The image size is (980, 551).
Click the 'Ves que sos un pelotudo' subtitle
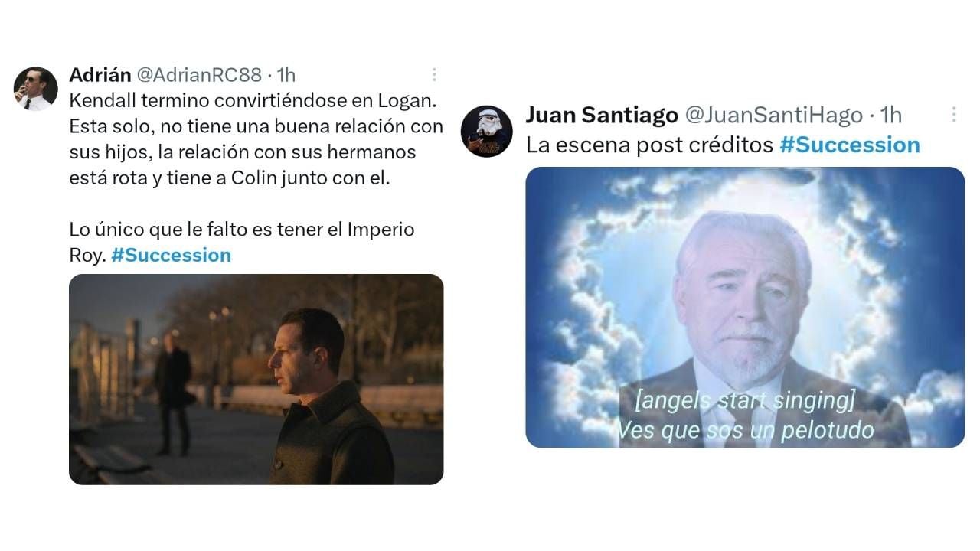tap(745, 429)
